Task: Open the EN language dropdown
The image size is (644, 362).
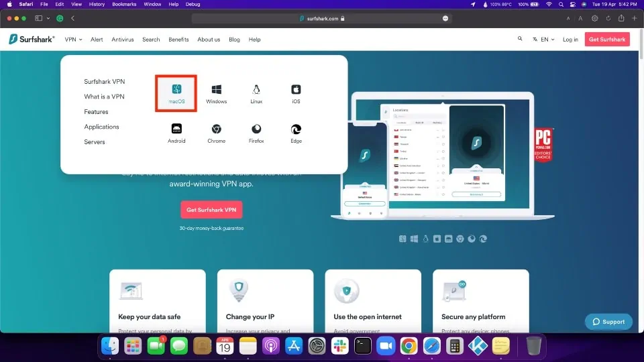Action: [x=543, y=40]
